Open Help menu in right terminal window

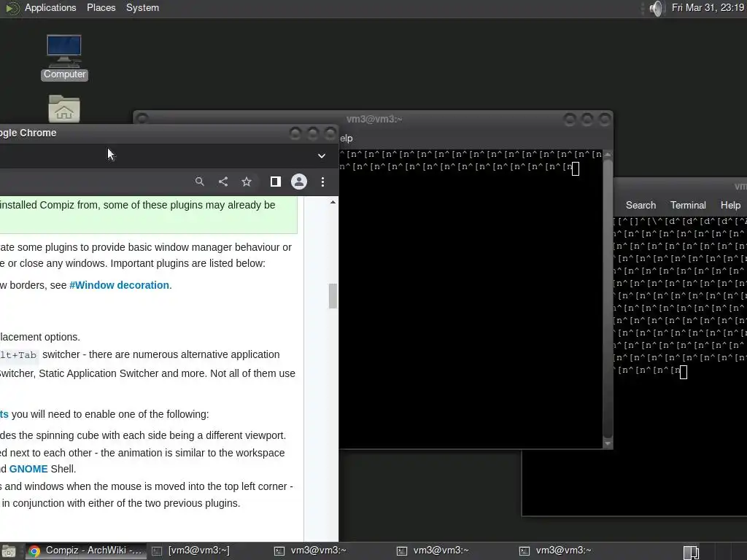[x=730, y=205]
